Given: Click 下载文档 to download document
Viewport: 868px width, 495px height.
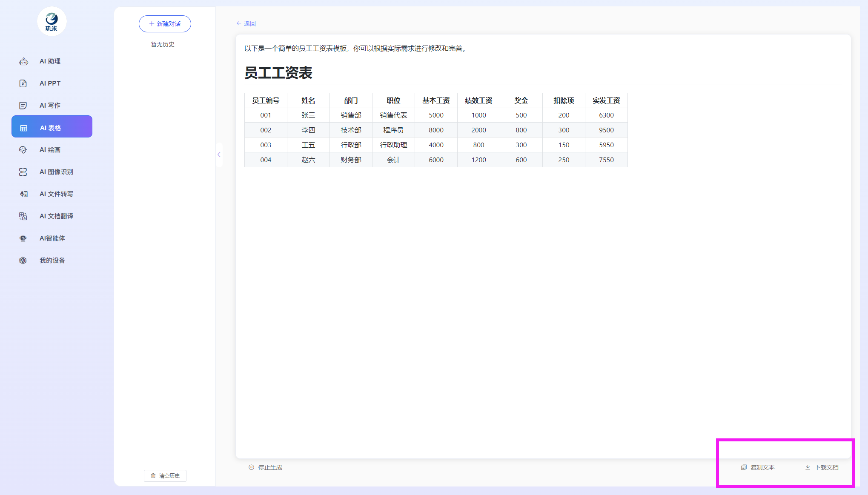Looking at the screenshot, I should (x=822, y=467).
